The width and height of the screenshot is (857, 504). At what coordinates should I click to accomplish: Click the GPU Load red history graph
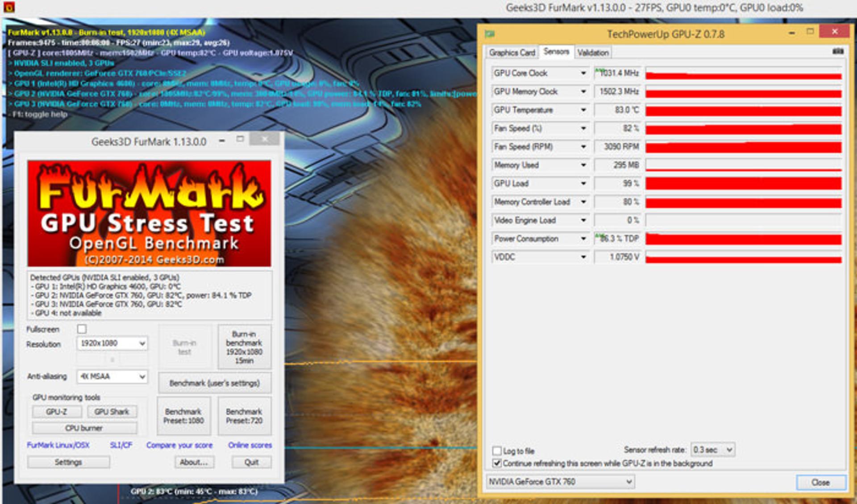(743, 183)
